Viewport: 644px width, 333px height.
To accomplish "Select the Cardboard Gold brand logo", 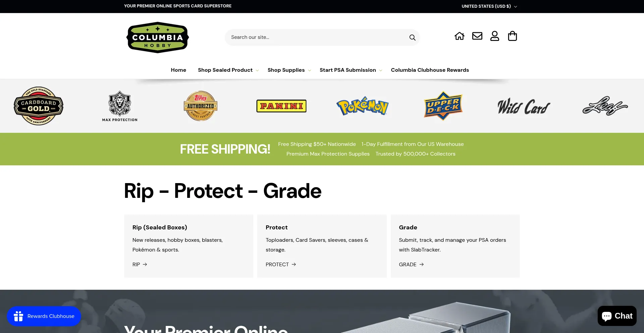I will (39, 106).
